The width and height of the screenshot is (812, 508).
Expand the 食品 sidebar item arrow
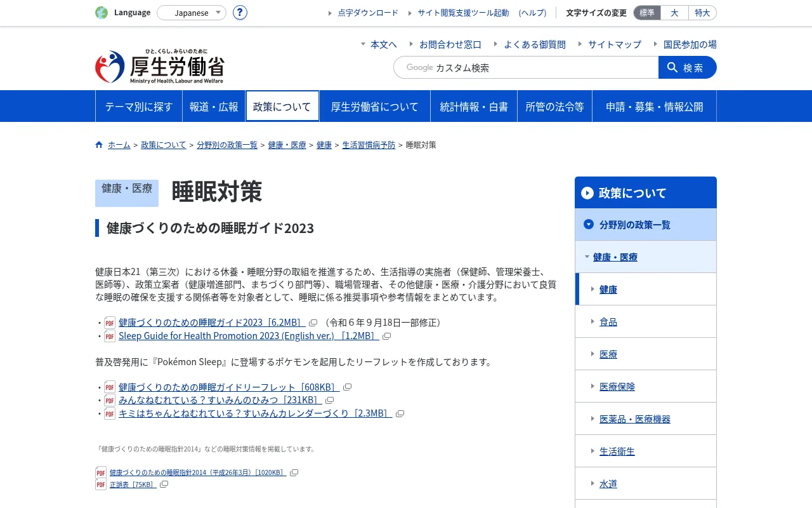pyautogui.click(x=593, y=321)
